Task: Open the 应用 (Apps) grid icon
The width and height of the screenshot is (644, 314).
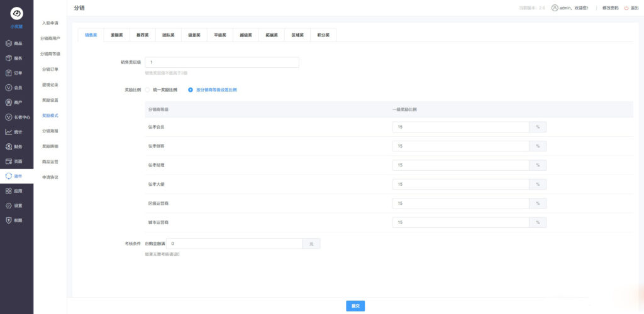Action: click(9, 190)
